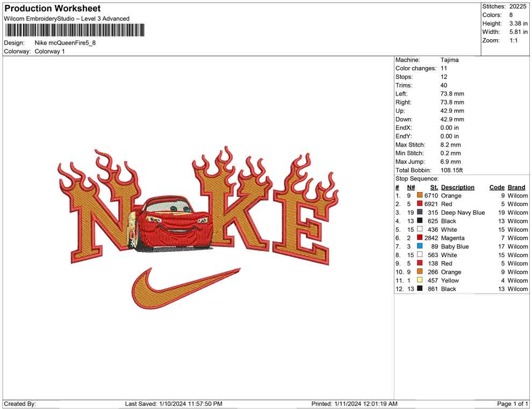This screenshot has width=532, height=409.
Task: Click the Baby Blue description text
Action: click(x=455, y=246)
